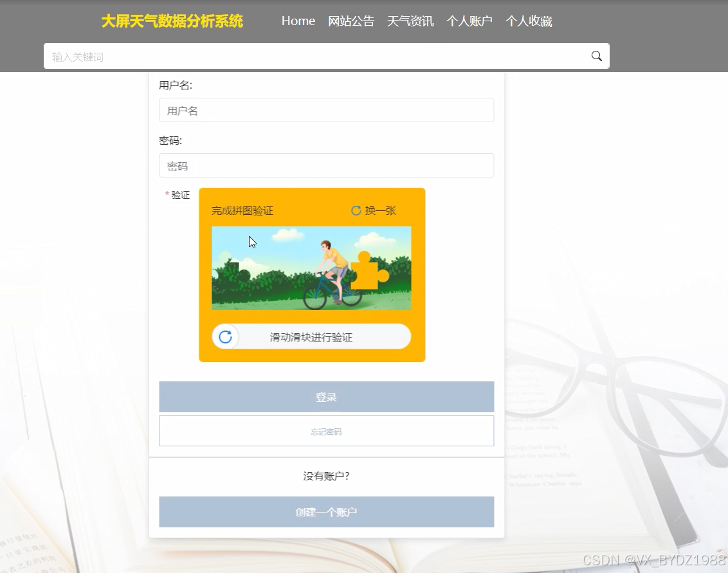Viewport: 728px width, 573px height.
Task: Click the circular slider handle icon
Action: tap(226, 336)
